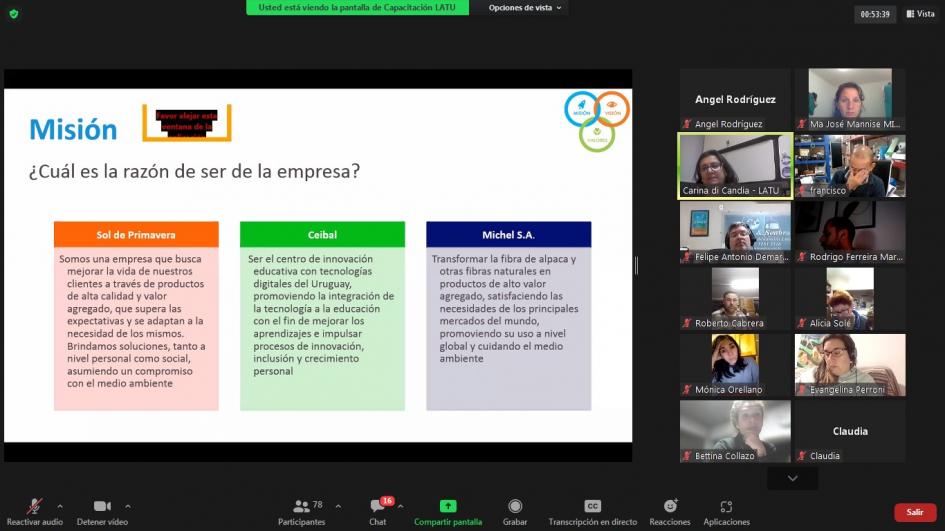Click the orange Visión circle icon on slide
The width and height of the screenshot is (945, 531).
[x=612, y=108]
